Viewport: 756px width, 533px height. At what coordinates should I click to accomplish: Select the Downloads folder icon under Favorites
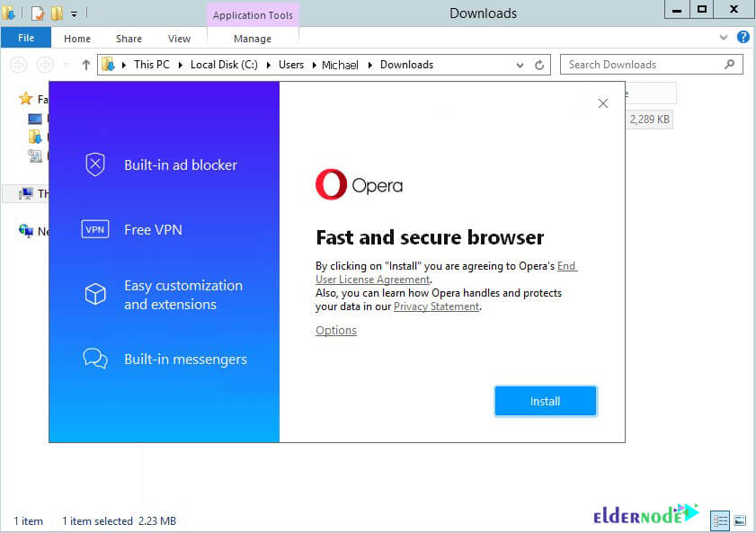pos(35,137)
